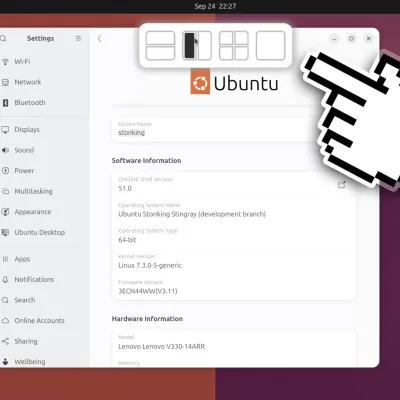Click the Power icon in sidebar
This screenshot has width=400, height=400.
(5, 171)
